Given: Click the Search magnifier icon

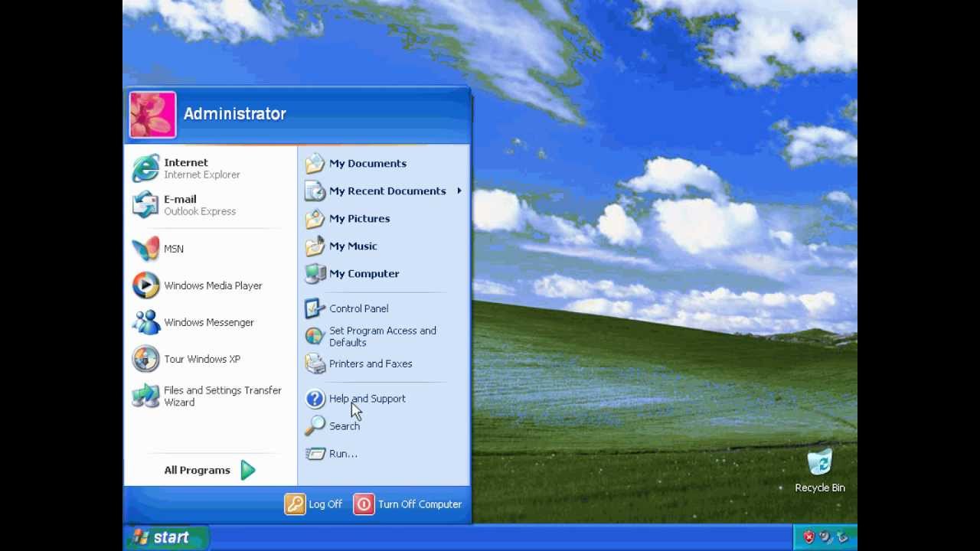Looking at the screenshot, I should [315, 426].
